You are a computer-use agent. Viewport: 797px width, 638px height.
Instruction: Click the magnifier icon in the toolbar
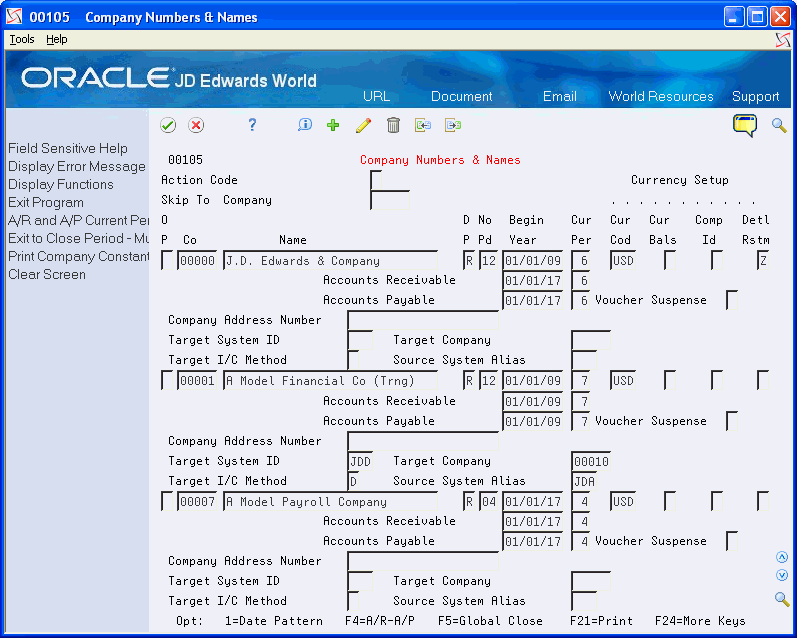pyautogui.click(x=779, y=125)
